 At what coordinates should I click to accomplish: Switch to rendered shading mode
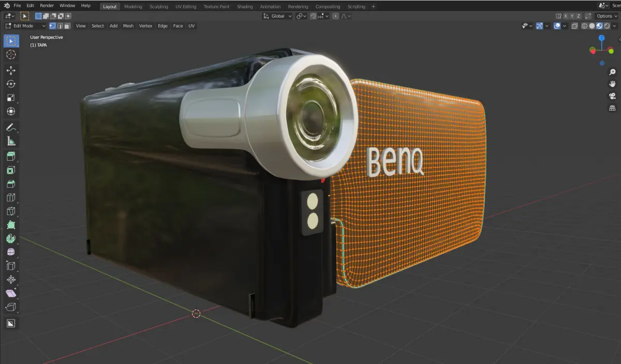(606, 26)
